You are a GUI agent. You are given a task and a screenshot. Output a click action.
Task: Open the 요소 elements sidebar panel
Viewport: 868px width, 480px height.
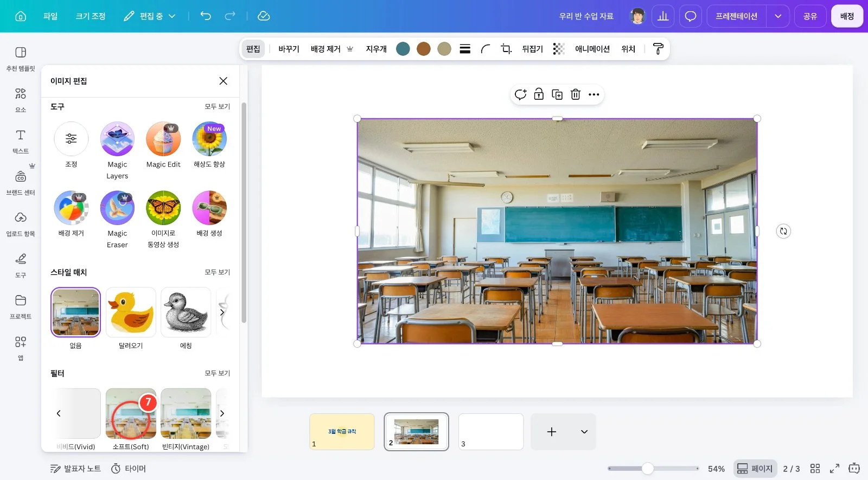click(x=21, y=100)
